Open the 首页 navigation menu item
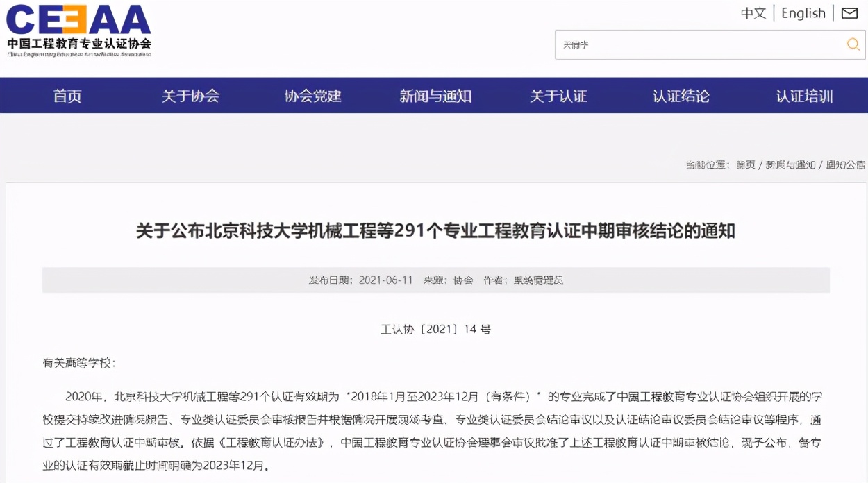Image resolution: width=868 pixels, height=483 pixels. click(66, 96)
